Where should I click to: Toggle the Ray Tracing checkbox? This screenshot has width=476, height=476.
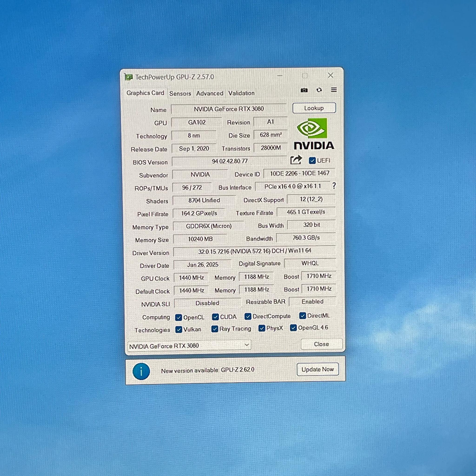[x=215, y=329]
